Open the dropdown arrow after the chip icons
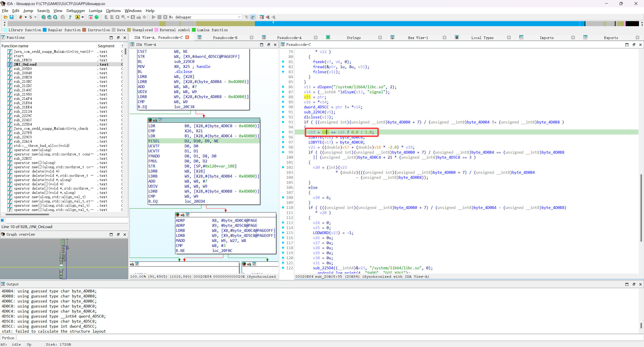The width and height of the screenshot is (644, 347). [128, 17]
